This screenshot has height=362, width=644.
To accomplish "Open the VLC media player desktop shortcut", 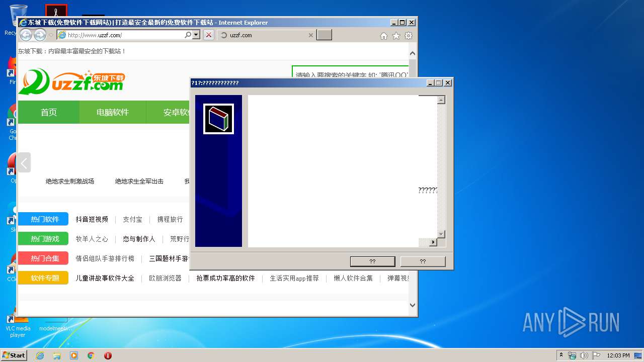I will 18,322.
